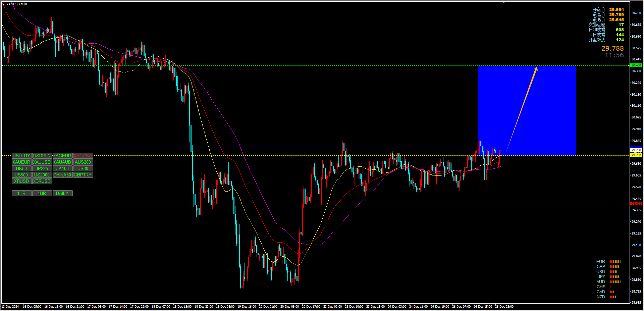This screenshot has width=644, height=311.
Task: Click the 26 Dec 23:00 time axis label
Action: point(504,307)
